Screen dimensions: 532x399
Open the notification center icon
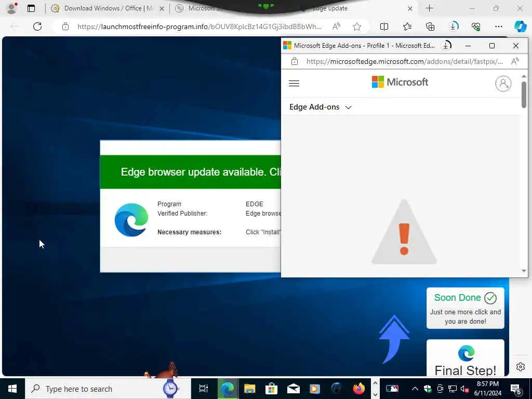click(x=516, y=389)
